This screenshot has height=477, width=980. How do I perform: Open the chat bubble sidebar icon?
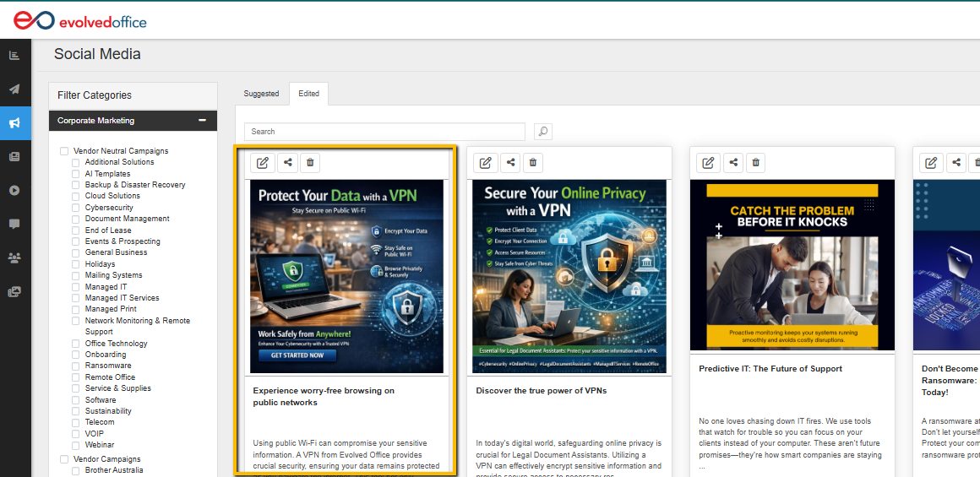pyautogui.click(x=14, y=224)
